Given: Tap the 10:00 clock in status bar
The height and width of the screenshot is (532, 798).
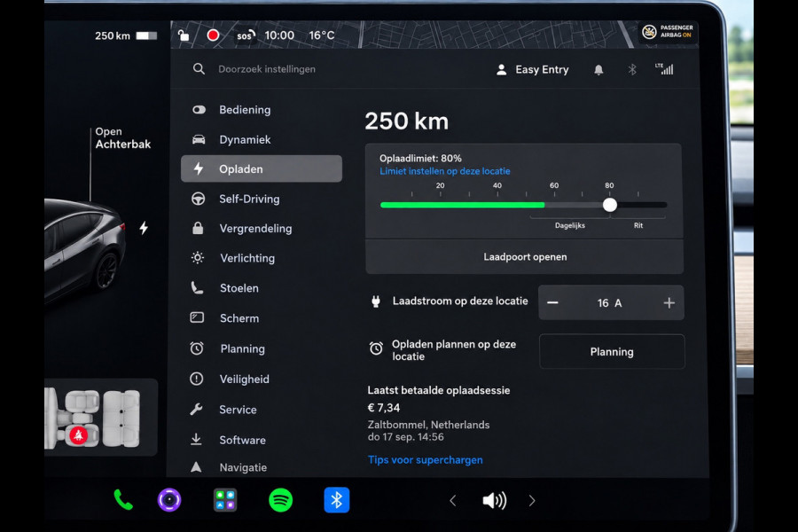Looking at the screenshot, I should click(279, 35).
